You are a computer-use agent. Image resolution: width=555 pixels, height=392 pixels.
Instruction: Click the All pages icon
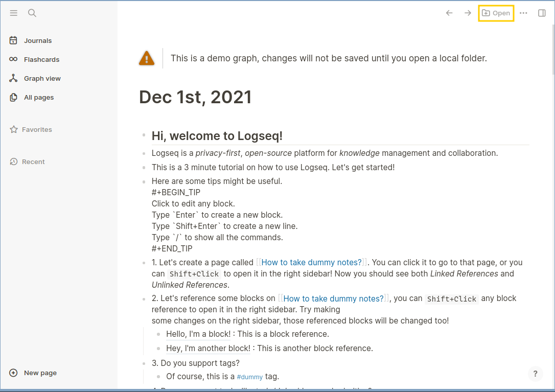pyautogui.click(x=13, y=98)
